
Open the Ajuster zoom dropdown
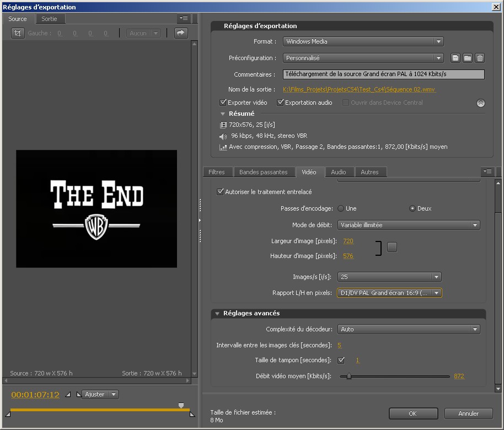pyautogui.click(x=100, y=394)
